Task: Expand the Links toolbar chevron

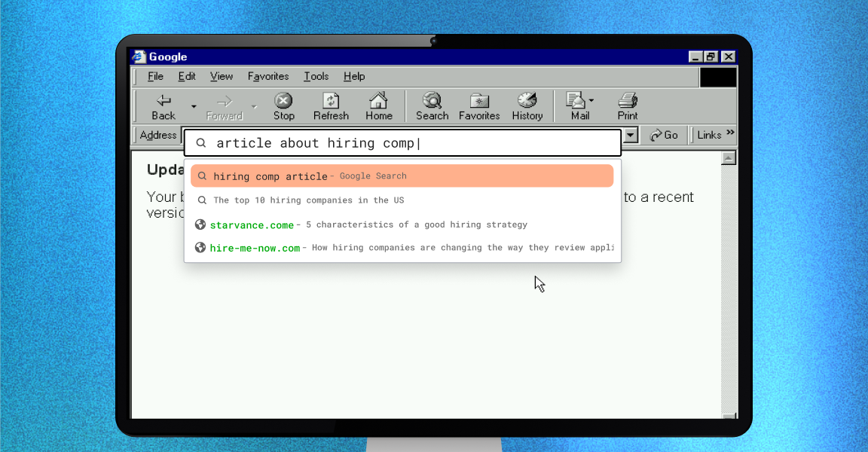Action: pyautogui.click(x=730, y=133)
